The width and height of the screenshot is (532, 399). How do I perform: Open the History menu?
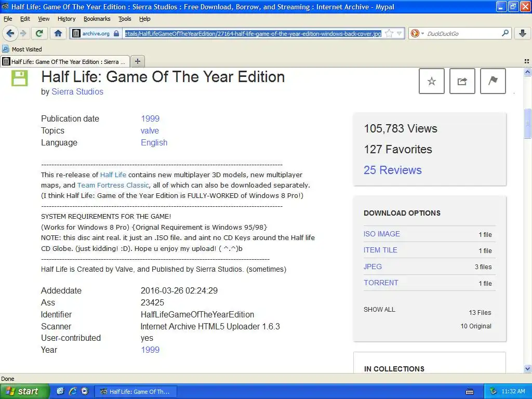[x=66, y=19]
